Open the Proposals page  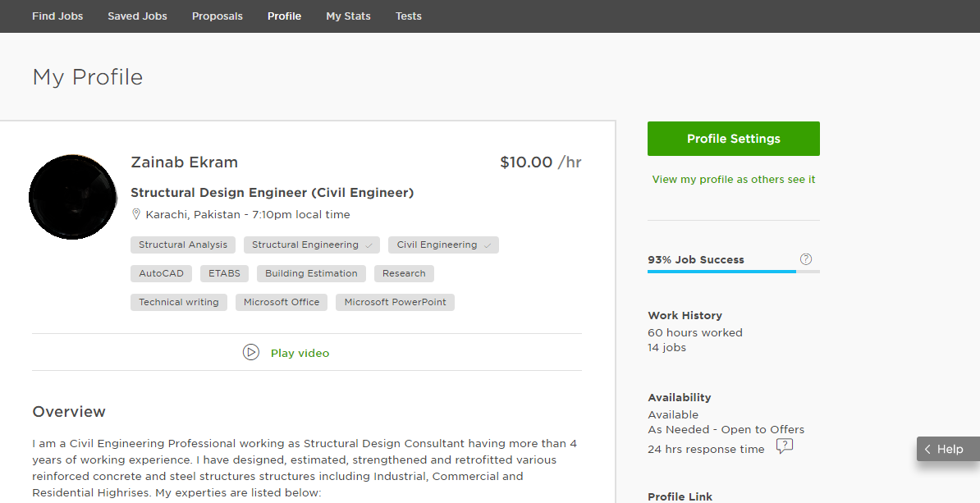(x=218, y=16)
